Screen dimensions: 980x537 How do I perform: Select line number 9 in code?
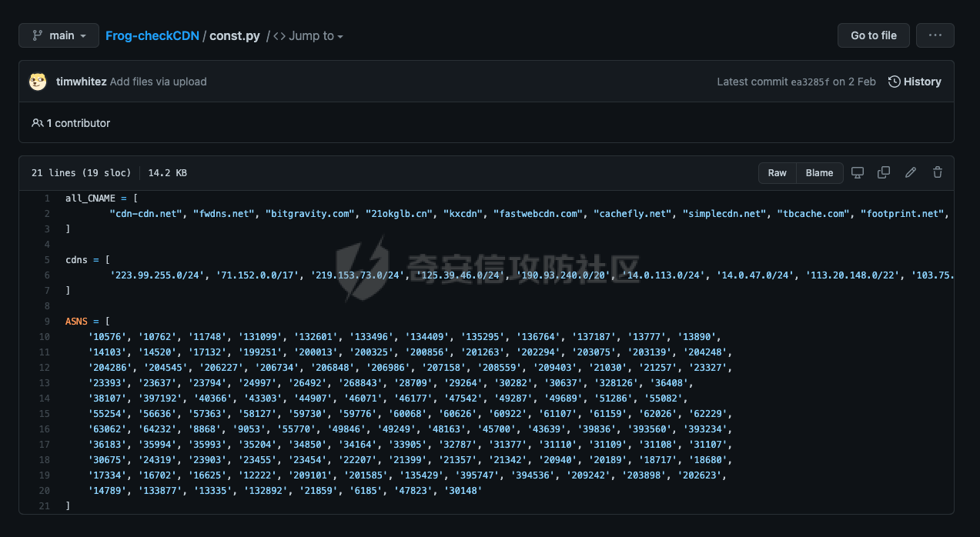47,321
